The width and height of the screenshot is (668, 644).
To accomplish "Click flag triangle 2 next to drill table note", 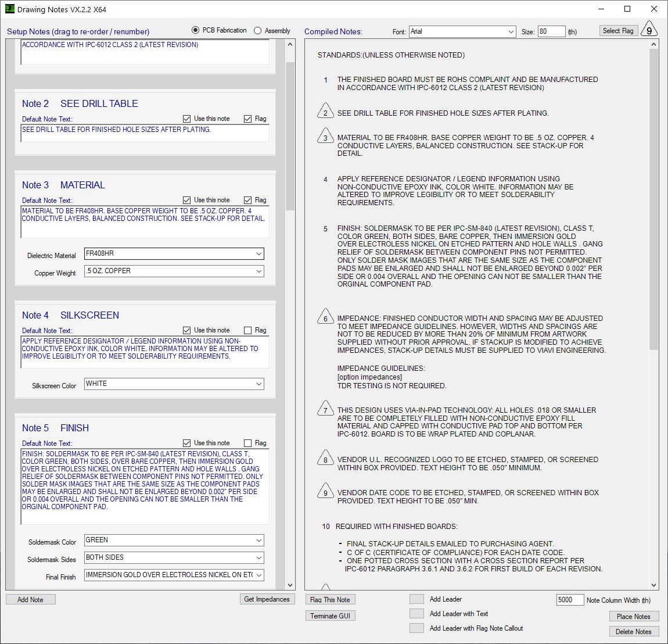I will click(x=324, y=113).
